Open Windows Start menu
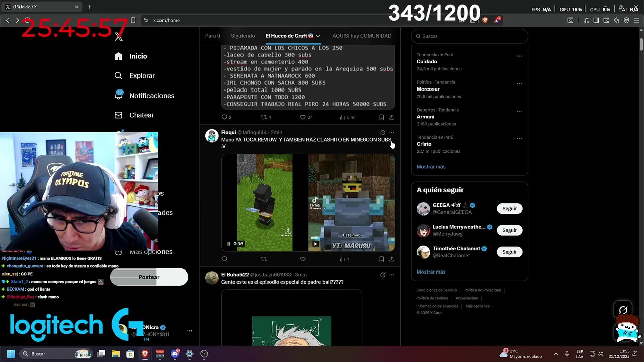The height and width of the screenshot is (362, 644). [x=11, y=354]
